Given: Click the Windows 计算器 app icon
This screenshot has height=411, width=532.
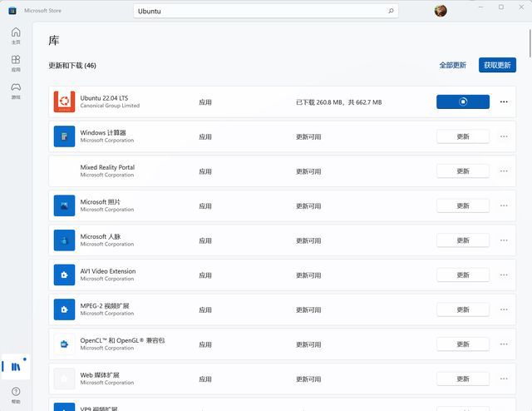Looking at the screenshot, I should [x=64, y=136].
